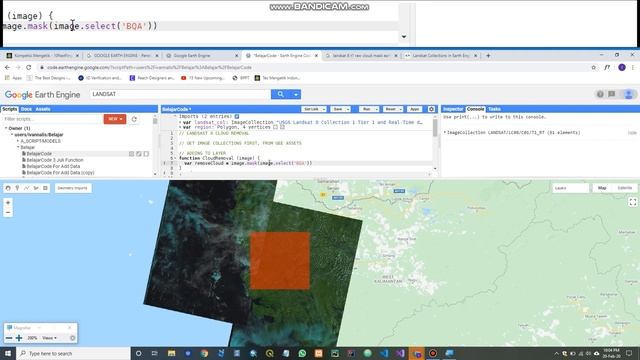
Task: Open Visual Studio Code from taskbar
Action: point(384,353)
